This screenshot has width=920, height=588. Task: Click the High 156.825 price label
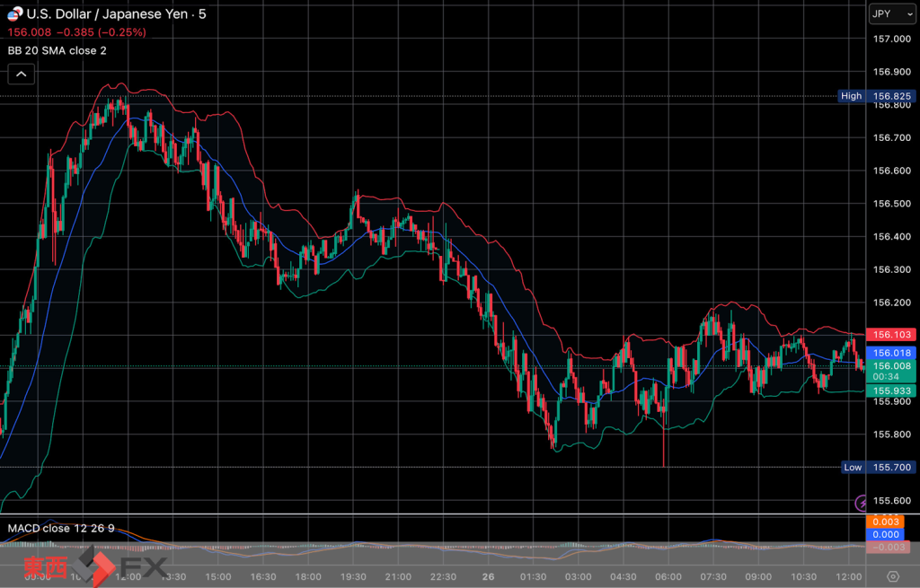click(x=878, y=96)
